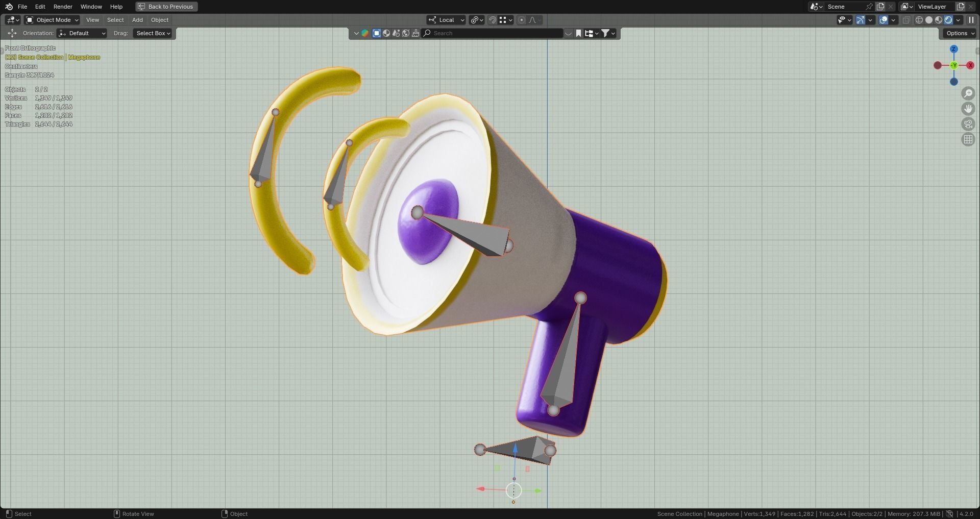Toggle the scene pin icon
980x519 pixels.
(870, 7)
